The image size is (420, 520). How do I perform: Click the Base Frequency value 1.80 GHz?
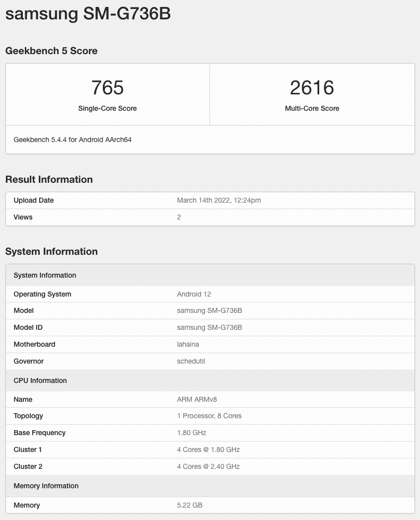[x=191, y=433]
